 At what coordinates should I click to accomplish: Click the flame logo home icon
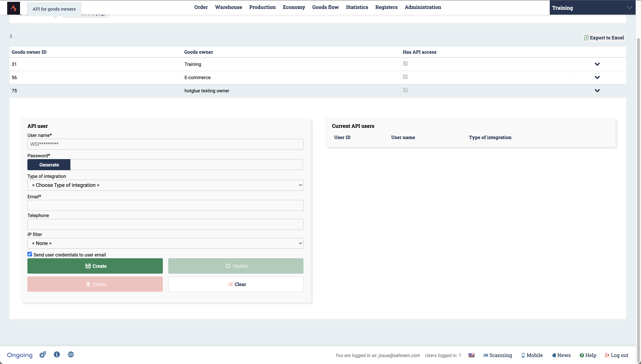[13, 8]
